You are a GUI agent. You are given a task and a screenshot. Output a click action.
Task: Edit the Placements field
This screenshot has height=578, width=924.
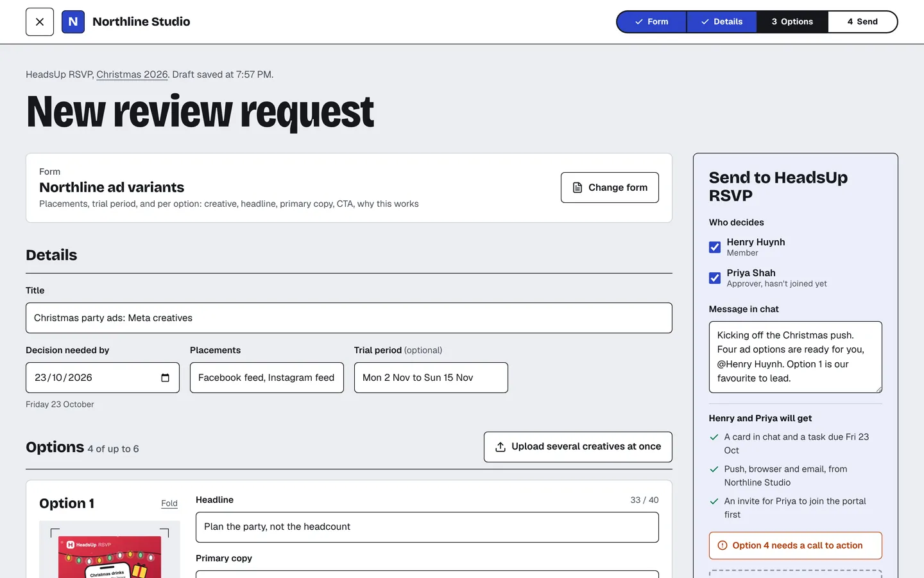pyautogui.click(x=267, y=378)
